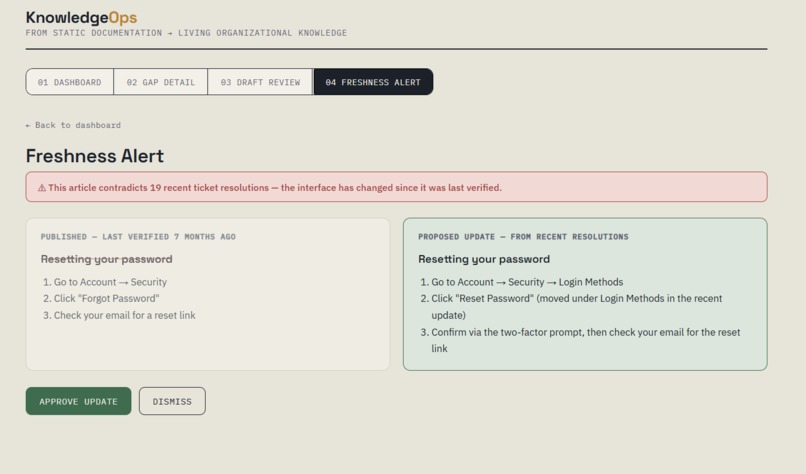Click the warning triangle icon in alert banner
Viewport: 806px width, 474px height.
coord(42,188)
